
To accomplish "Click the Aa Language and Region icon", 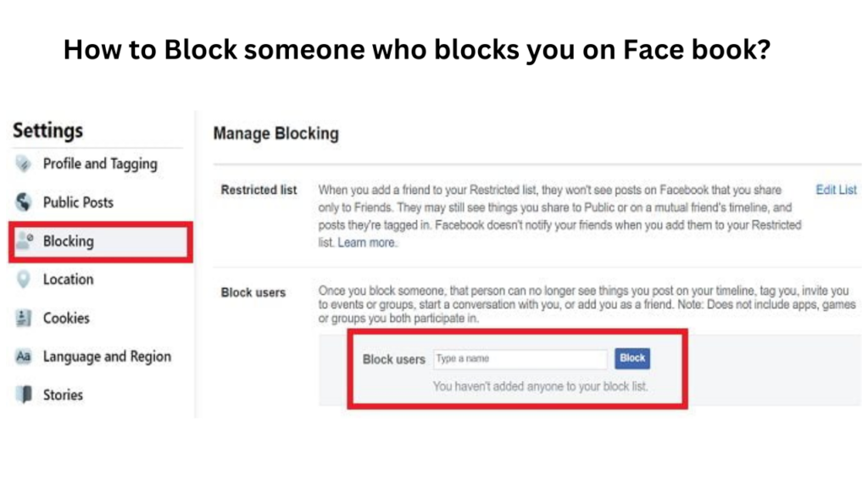I will pos(23,357).
